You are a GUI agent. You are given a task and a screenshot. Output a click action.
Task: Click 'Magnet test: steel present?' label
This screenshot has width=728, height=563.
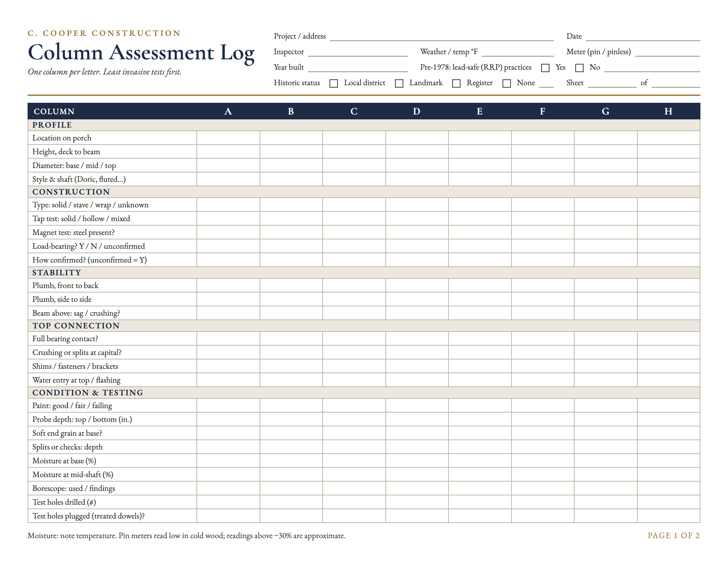[73, 233]
